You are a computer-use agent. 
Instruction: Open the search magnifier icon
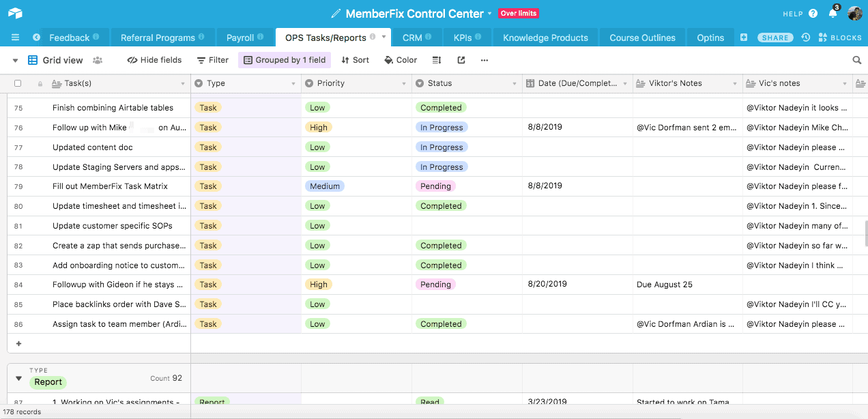pos(856,60)
